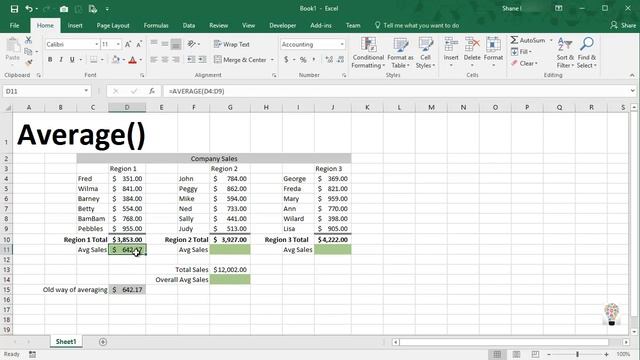The height and width of the screenshot is (360, 640).
Task: Click the Insert Function fx icon
Action: click(x=152, y=91)
